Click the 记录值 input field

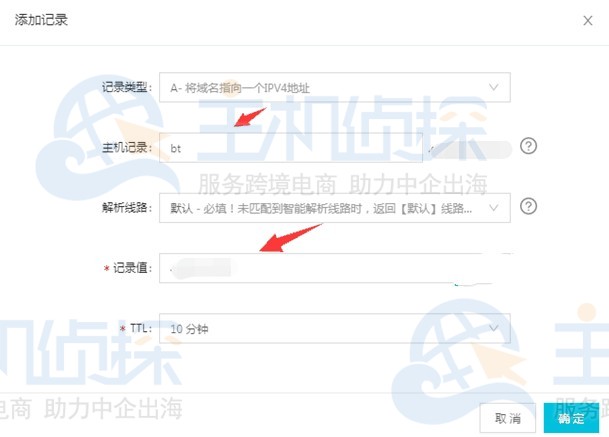pos(335,268)
